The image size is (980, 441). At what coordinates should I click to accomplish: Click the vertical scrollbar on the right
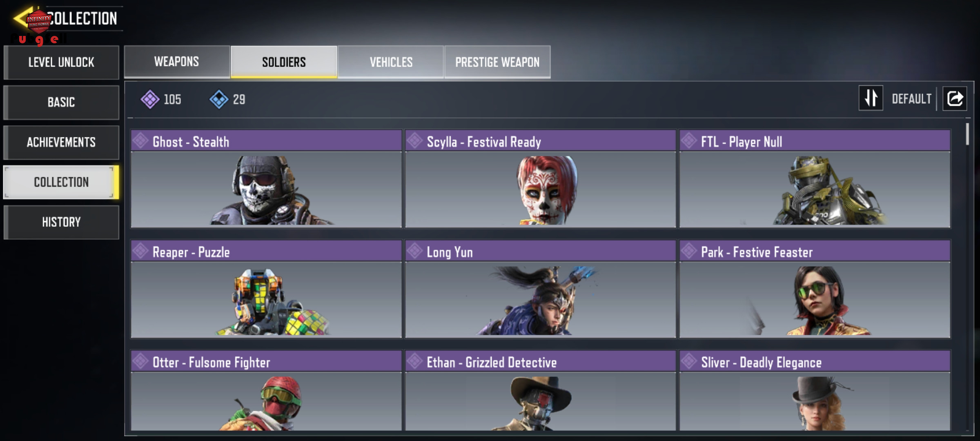[x=967, y=134]
